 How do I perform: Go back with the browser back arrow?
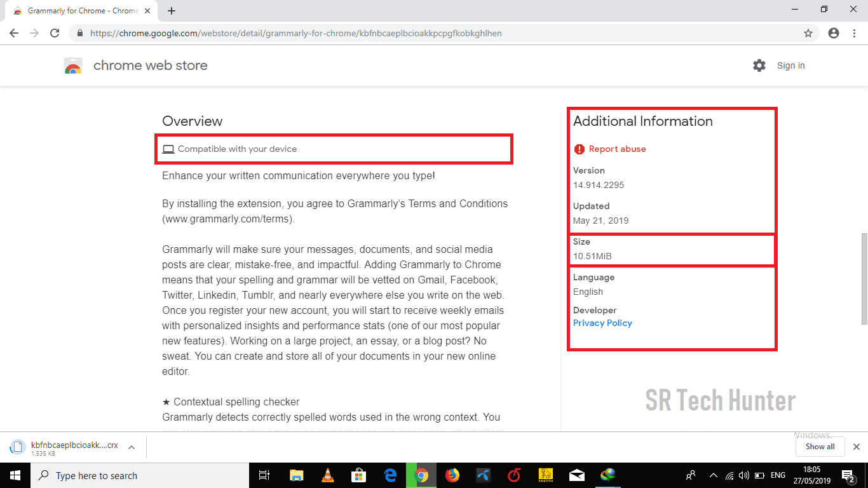click(x=14, y=33)
